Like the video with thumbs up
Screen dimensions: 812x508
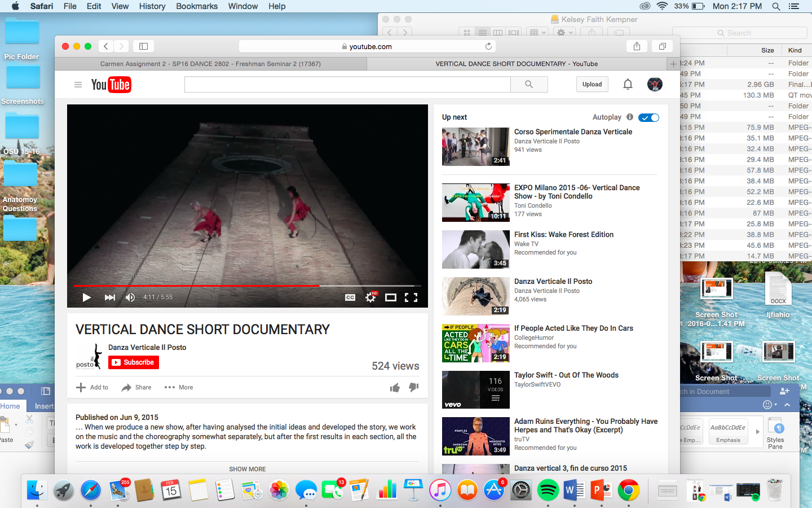[x=395, y=387]
